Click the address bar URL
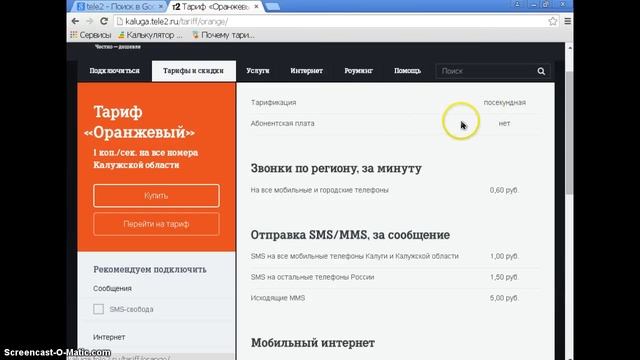The width and height of the screenshot is (640, 360). (x=176, y=22)
